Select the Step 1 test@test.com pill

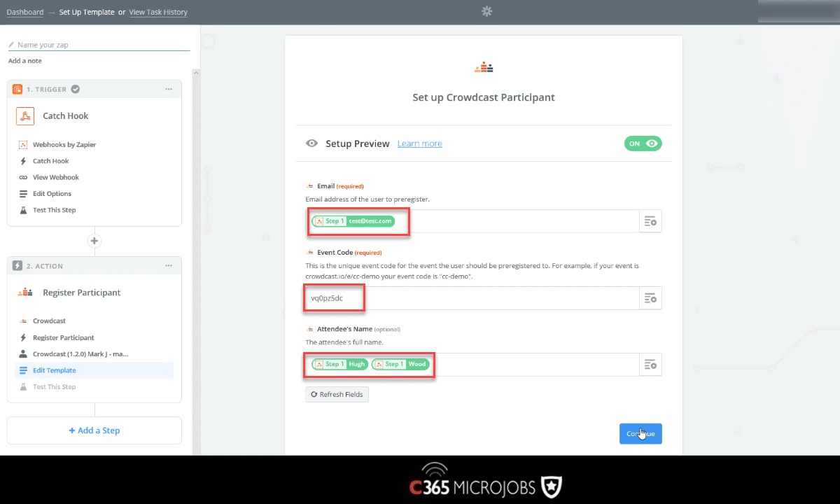[353, 221]
